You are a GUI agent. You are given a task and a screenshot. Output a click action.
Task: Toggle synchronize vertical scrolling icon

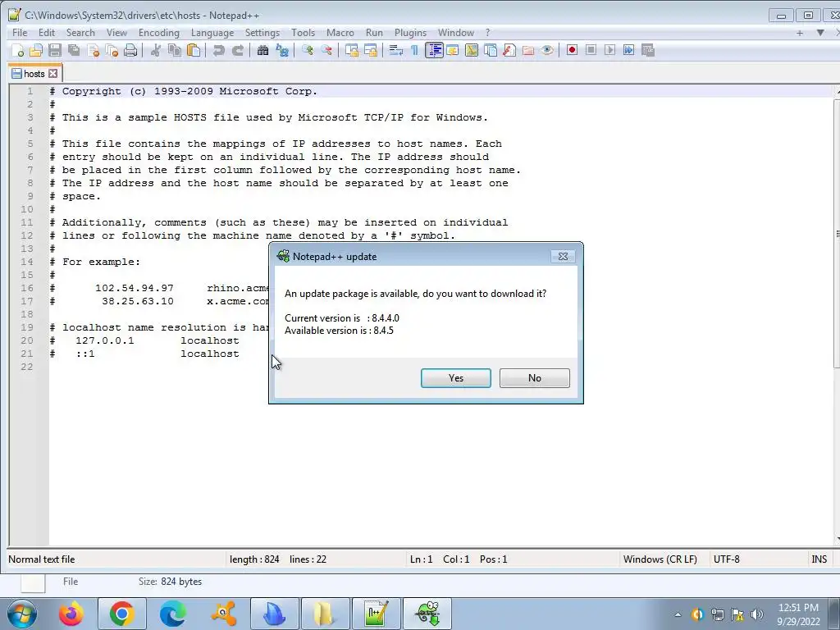click(x=351, y=50)
